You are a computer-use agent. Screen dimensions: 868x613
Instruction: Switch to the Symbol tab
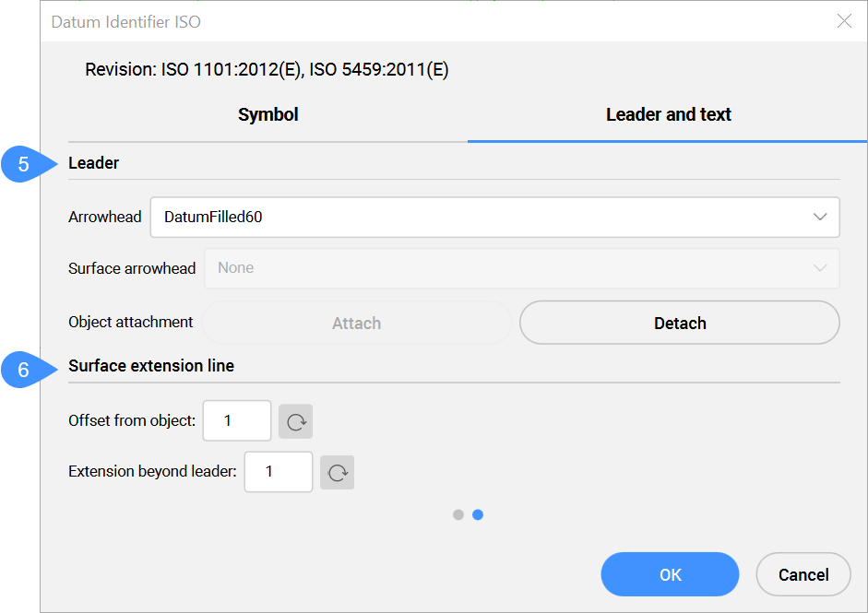268,115
